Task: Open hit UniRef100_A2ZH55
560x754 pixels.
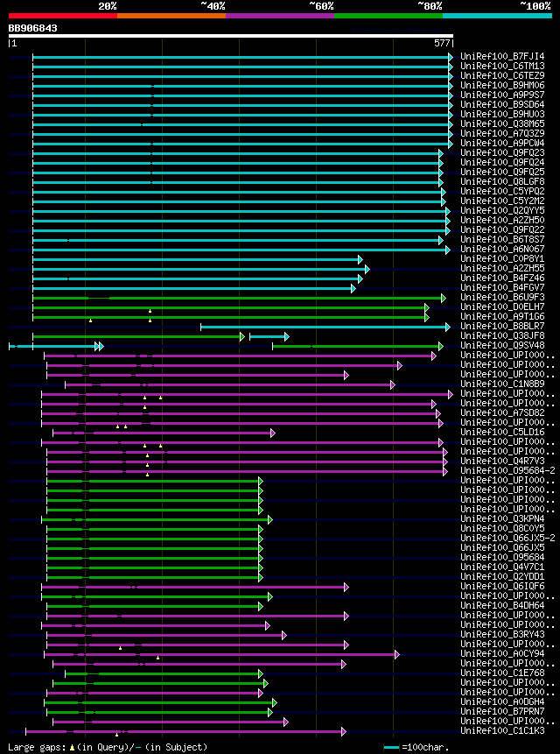Action: (x=502, y=268)
